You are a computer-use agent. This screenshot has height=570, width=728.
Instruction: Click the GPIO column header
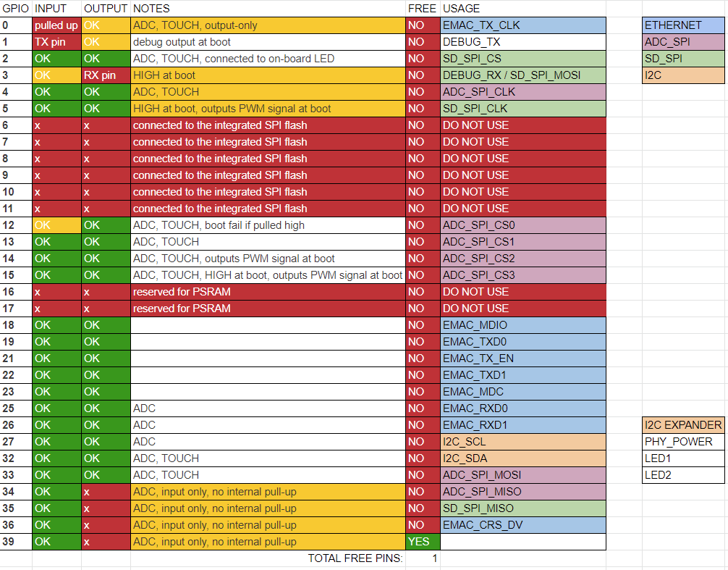(16, 9)
